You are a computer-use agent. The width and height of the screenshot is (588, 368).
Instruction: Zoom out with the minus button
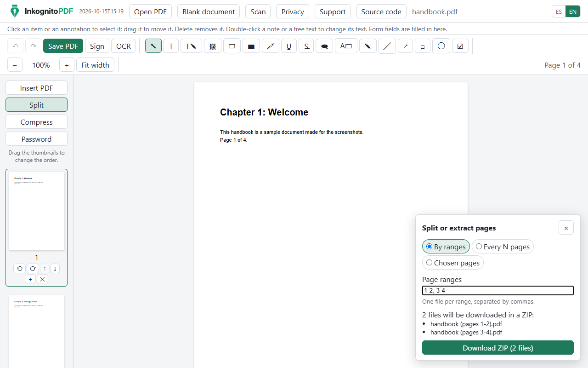tap(15, 65)
